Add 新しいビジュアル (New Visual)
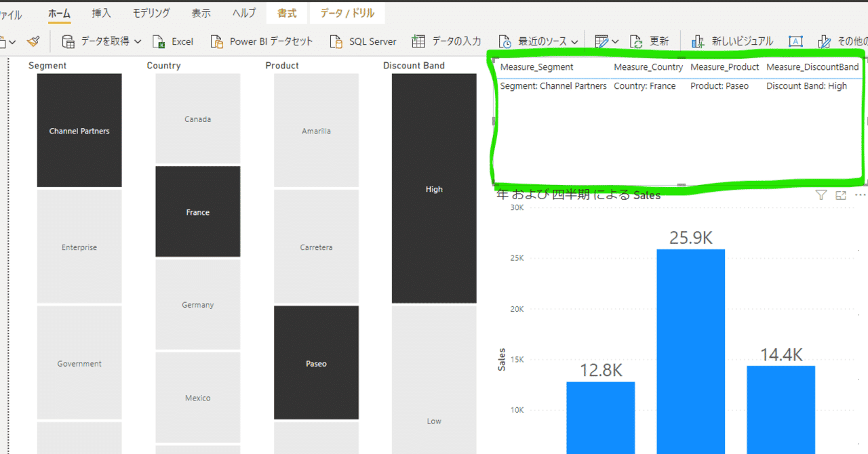Image resolution: width=868 pixels, height=454 pixels. (732, 41)
